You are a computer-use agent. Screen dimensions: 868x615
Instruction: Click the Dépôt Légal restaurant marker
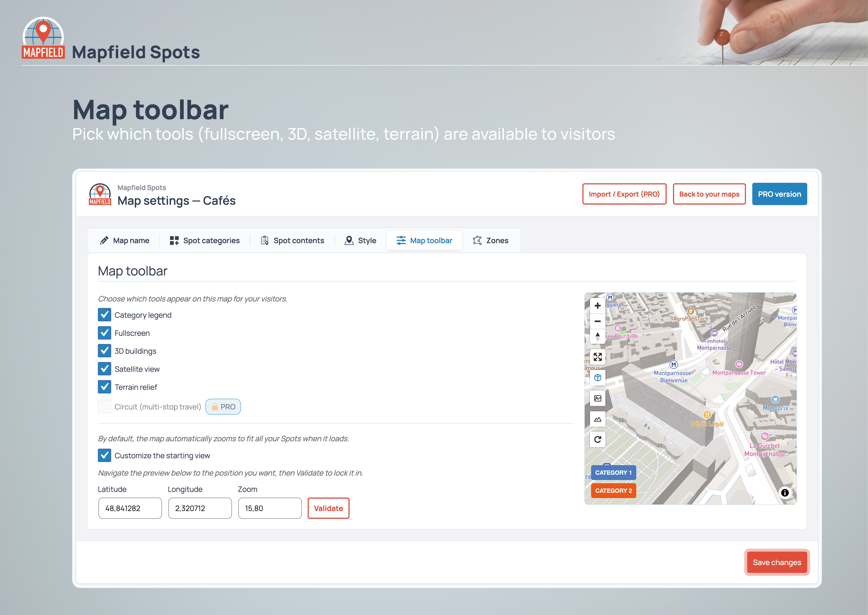(x=707, y=415)
